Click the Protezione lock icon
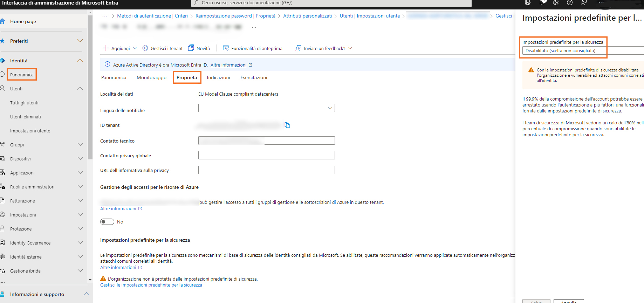 pos(2,228)
